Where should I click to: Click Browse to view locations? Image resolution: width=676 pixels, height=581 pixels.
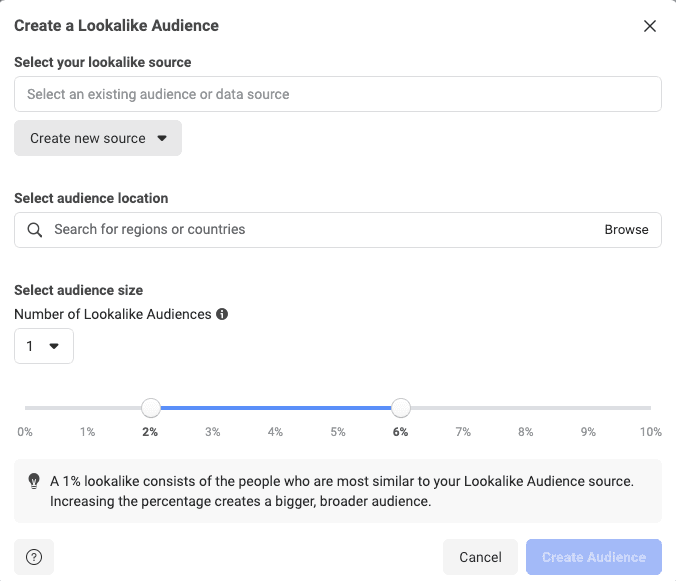pos(626,230)
